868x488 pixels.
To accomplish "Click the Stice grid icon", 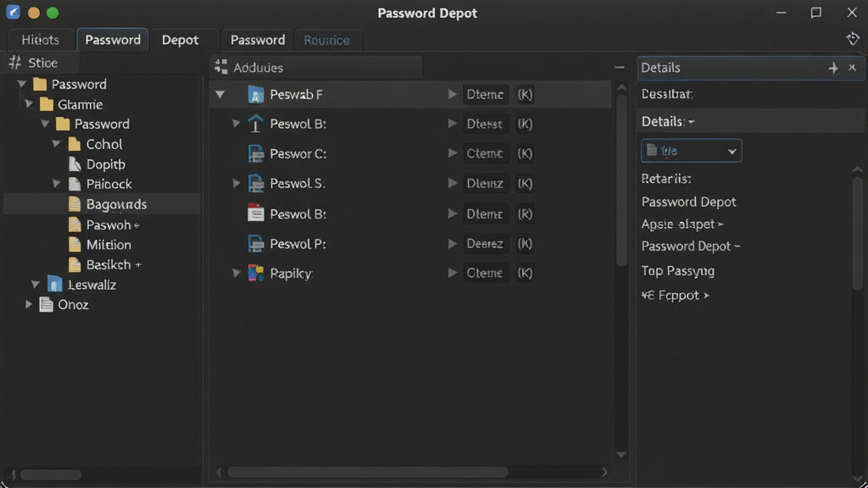I will [x=15, y=63].
